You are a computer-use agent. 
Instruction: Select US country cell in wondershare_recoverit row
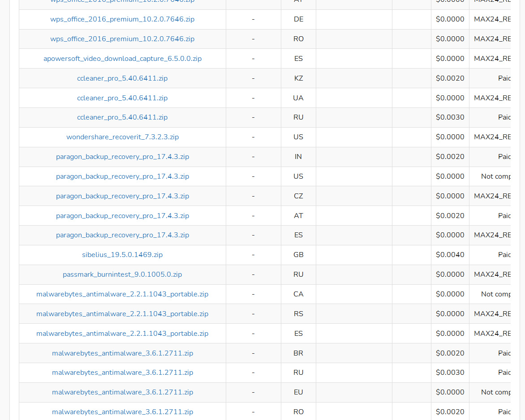[x=298, y=137]
